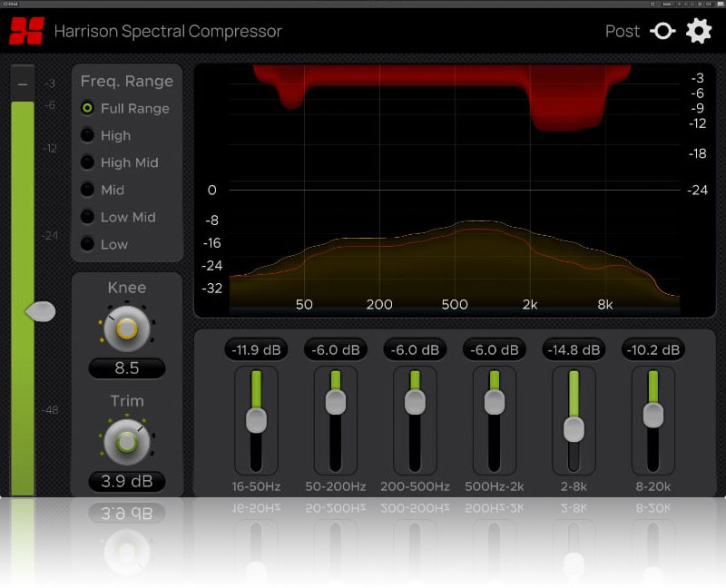The width and height of the screenshot is (726, 588).
Task: Select the High Mid frequency range
Action: click(87, 162)
